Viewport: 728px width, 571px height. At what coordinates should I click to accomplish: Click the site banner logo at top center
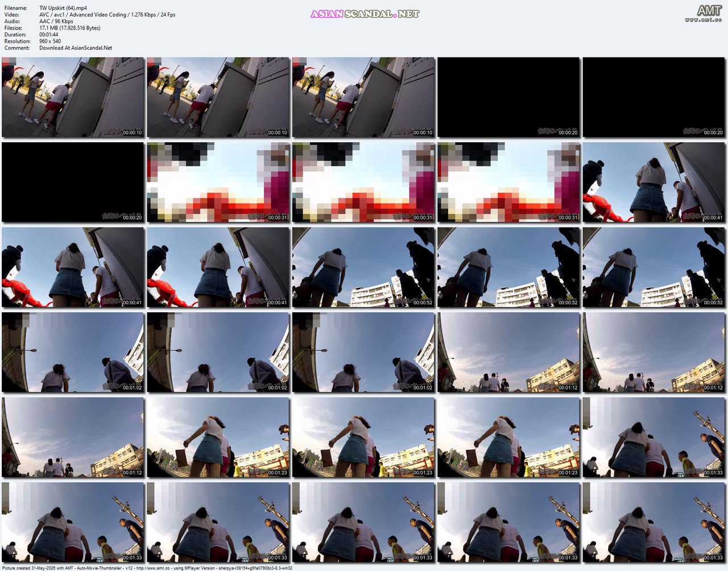tap(365, 14)
